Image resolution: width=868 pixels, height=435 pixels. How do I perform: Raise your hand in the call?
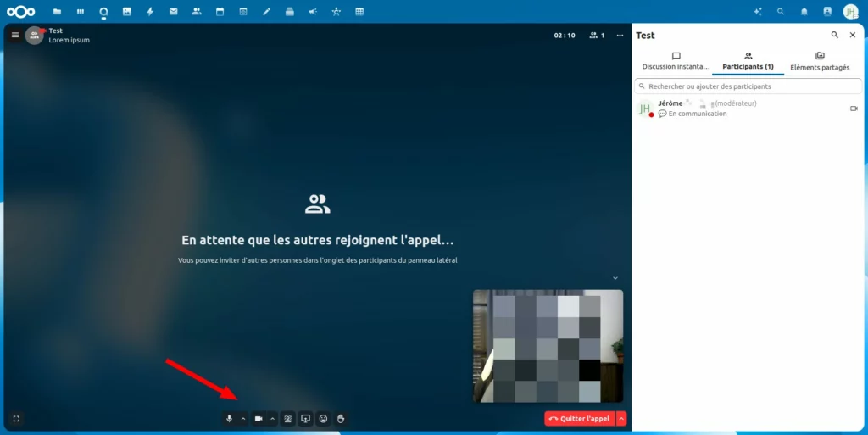(341, 419)
